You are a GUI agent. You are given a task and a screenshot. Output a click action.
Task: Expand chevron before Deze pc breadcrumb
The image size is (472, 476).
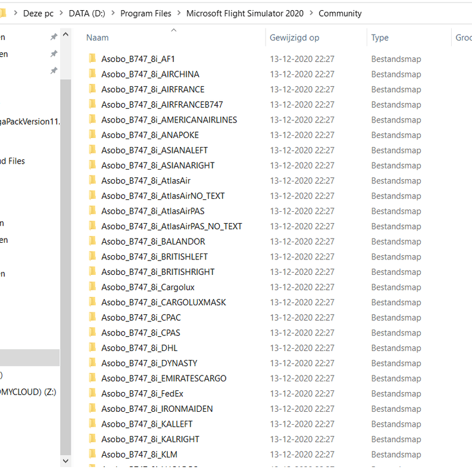[16, 13]
